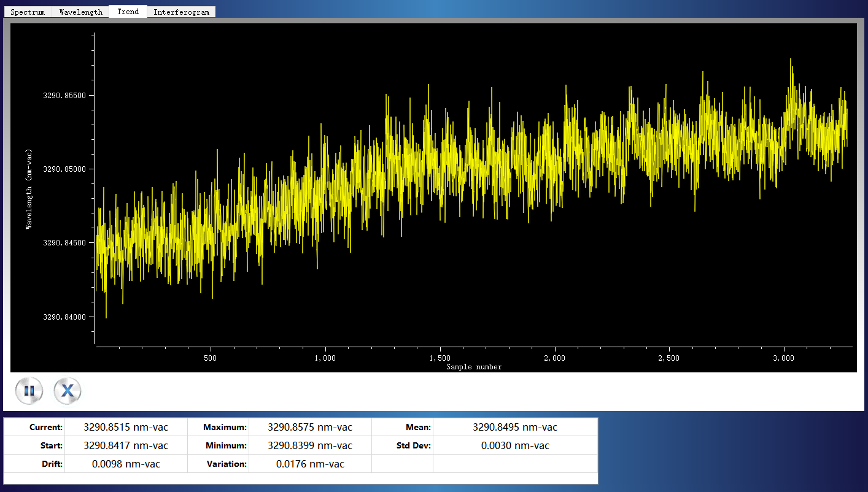Select the Start wavelength value

(126, 445)
